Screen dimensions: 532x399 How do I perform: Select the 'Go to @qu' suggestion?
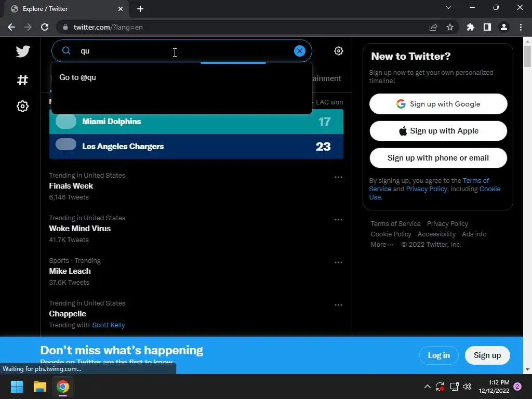[x=181, y=77]
